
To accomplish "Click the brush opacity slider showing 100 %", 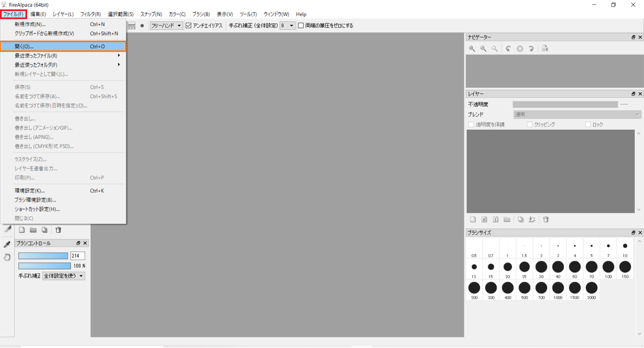I will click(45, 265).
